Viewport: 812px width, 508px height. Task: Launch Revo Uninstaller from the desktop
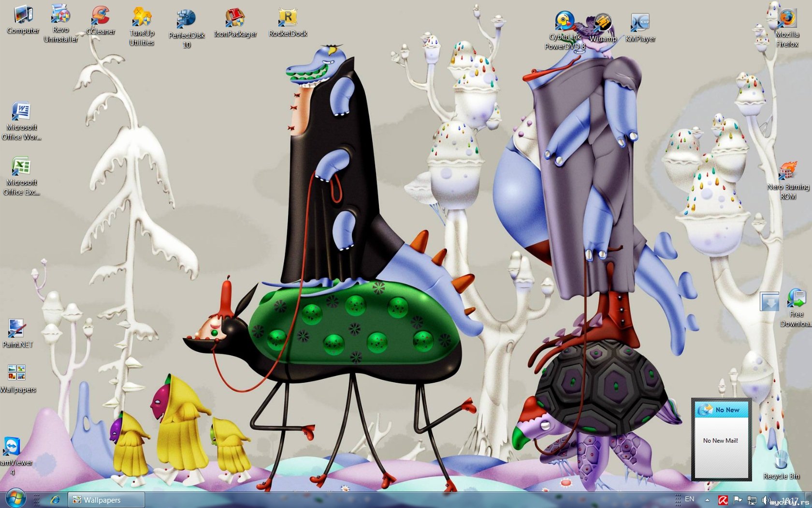61,24
